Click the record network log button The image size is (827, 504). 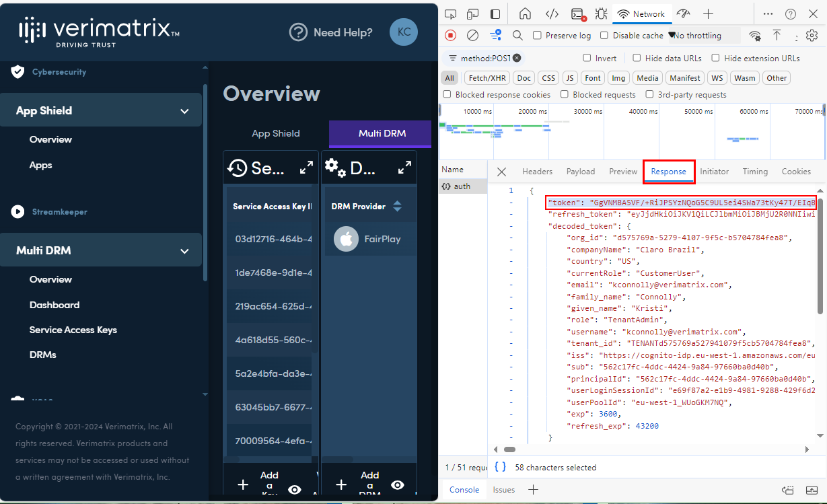point(451,35)
